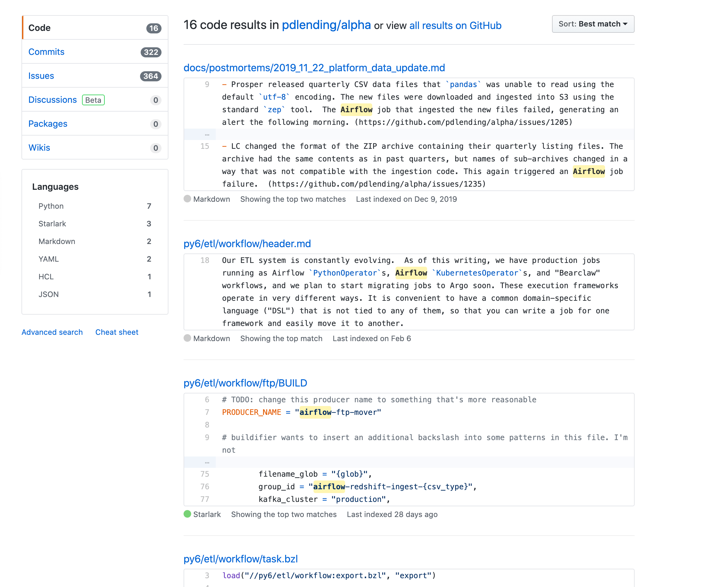The width and height of the screenshot is (728, 587).
Task: Click line number 7 in ftp/BUILD
Action: (x=207, y=412)
